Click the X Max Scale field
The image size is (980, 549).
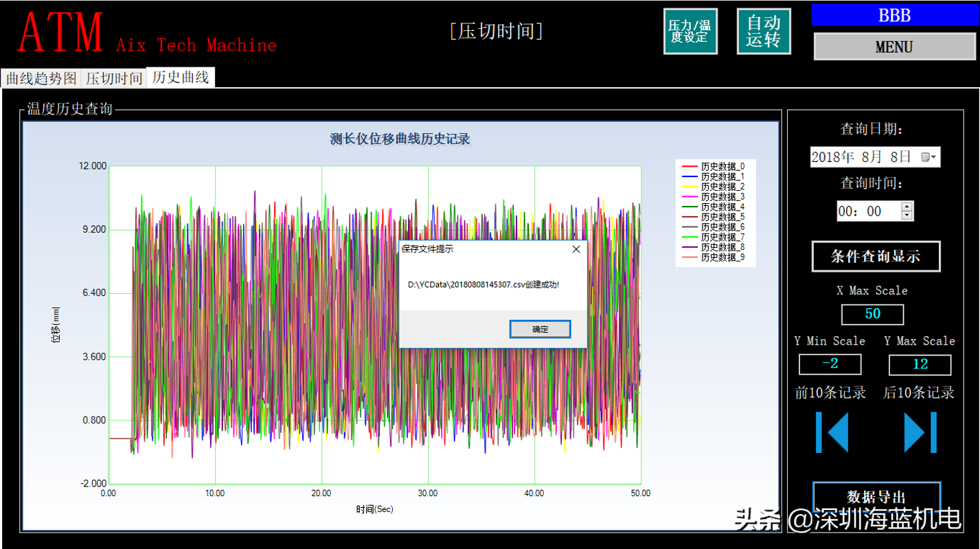[872, 314]
